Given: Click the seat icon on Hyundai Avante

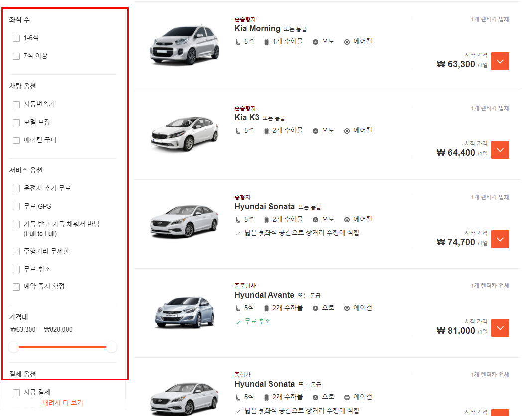Looking at the screenshot, I should [238, 308].
